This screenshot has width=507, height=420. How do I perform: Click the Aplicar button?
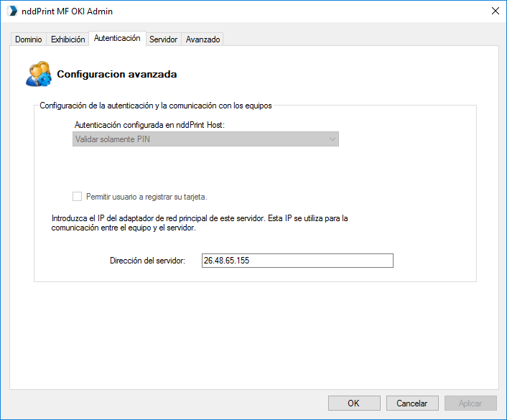[x=470, y=403]
